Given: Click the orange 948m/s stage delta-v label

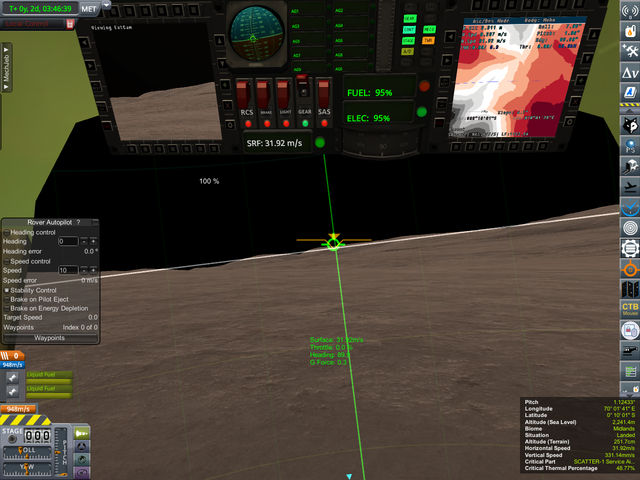Looking at the screenshot, I should 18,409.
